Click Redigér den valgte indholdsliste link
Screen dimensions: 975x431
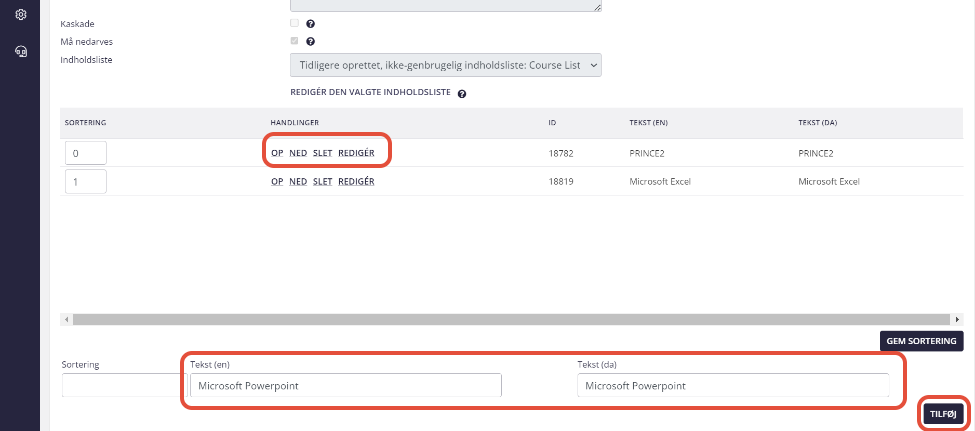(x=370, y=92)
